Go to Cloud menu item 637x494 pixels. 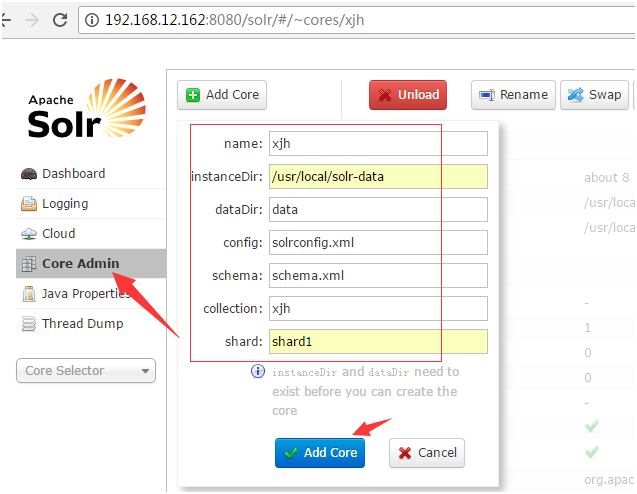click(91, 234)
